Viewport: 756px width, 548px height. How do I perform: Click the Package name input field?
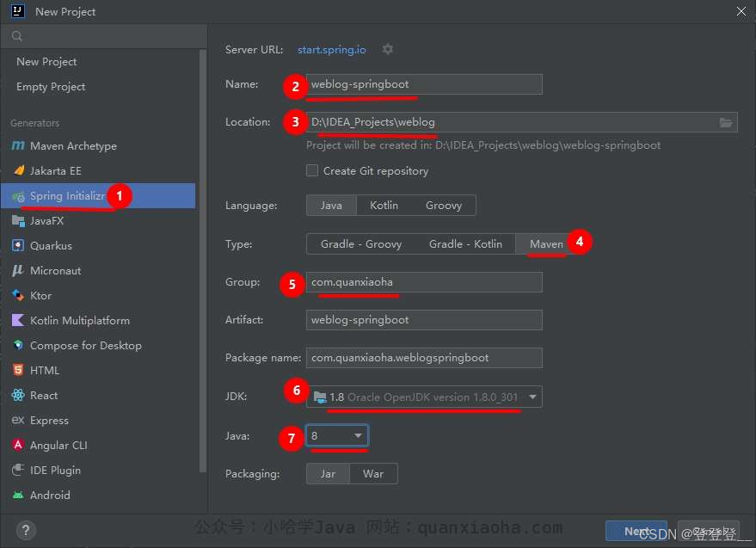tap(424, 358)
